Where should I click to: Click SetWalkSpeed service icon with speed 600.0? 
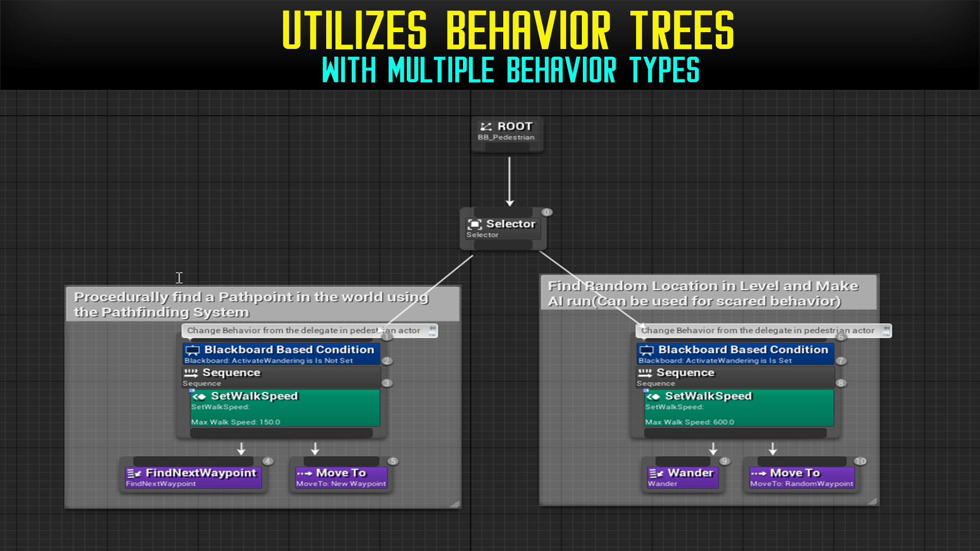(653, 396)
